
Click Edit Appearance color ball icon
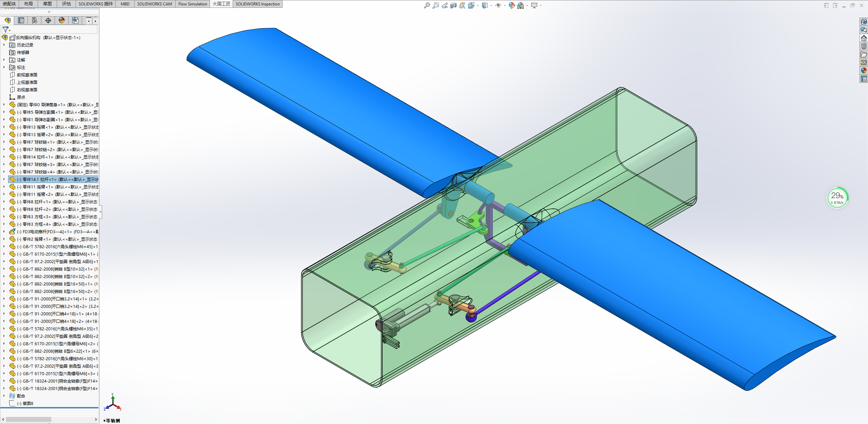pyautogui.click(x=512, y=5)
